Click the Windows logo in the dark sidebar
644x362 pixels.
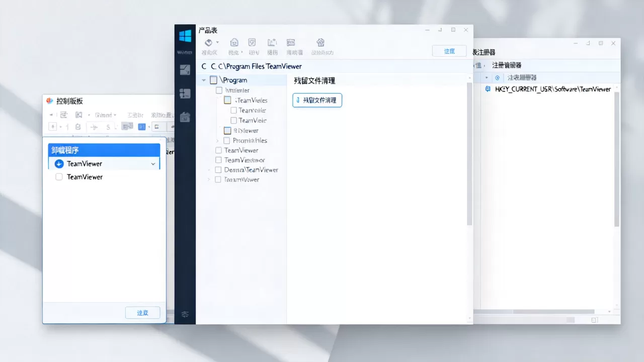[185, 36]
